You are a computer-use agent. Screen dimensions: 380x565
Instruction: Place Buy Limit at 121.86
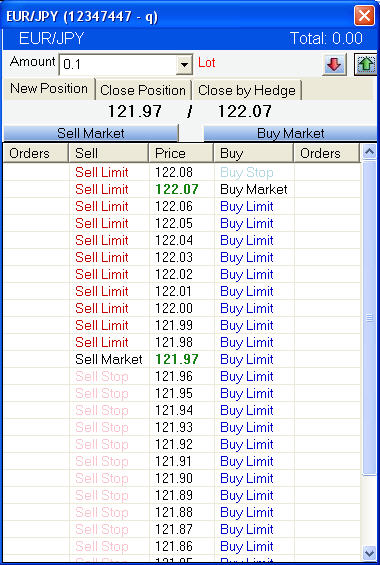[x=247, y=546]
